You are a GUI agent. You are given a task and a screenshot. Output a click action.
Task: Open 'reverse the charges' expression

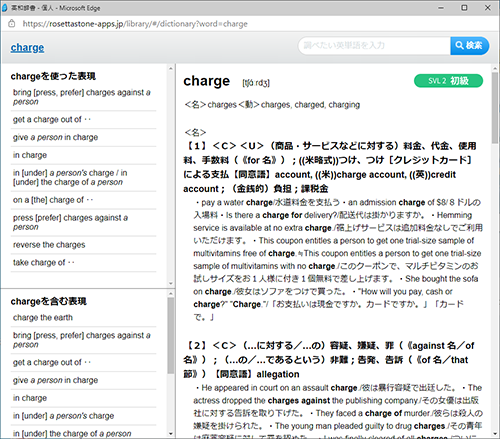tap(83, 245)
